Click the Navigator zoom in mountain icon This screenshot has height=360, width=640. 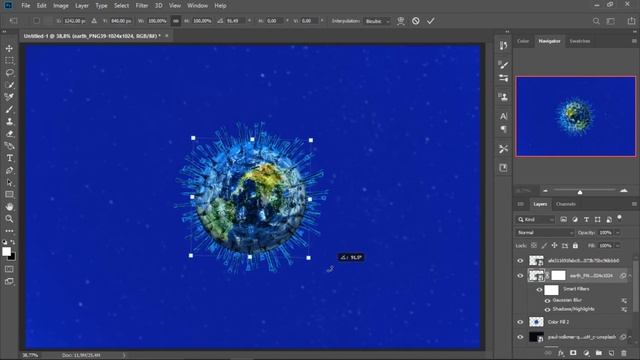pos(624,191)
